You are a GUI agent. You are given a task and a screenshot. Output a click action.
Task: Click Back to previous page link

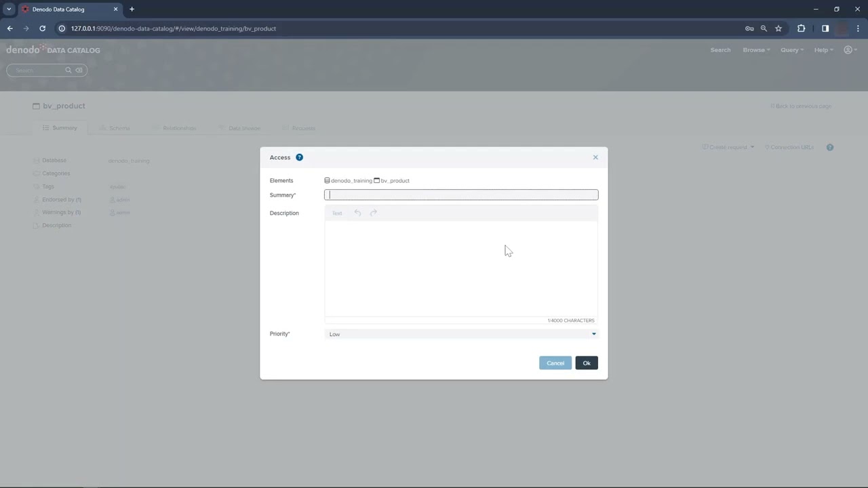(801, 106)
